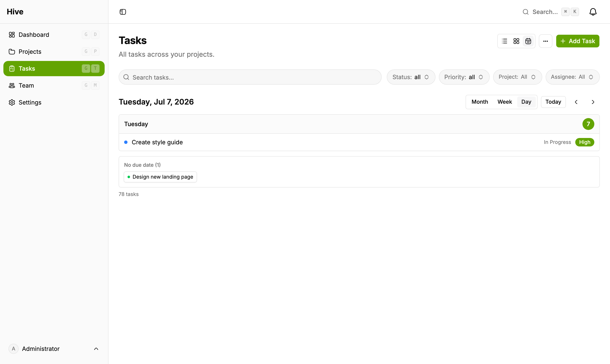Switch to calendar view icon
Image resolution: width=610 pixels, height=364 pixels.
tap(528, 41)
